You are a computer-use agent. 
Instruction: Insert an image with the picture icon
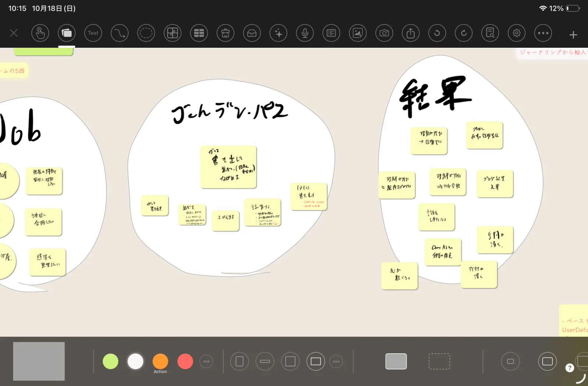[x=358, y=33]
